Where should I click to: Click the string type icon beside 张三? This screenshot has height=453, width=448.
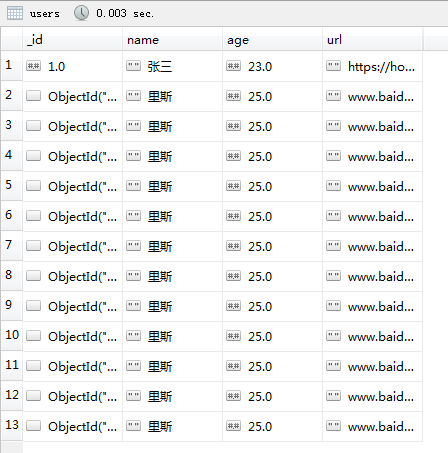point(133,66)
